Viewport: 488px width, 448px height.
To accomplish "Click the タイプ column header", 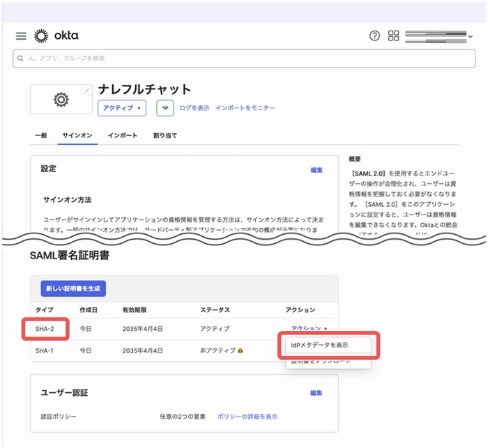I will [45, 310].
